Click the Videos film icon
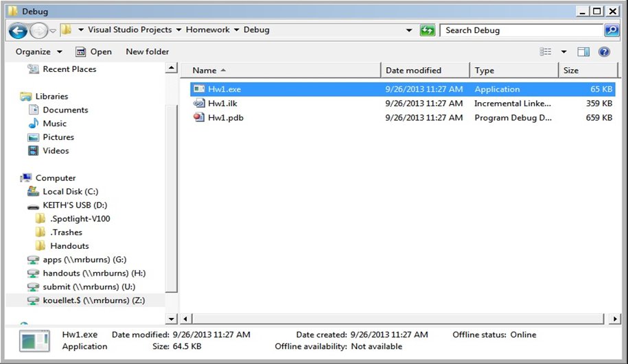The width and height of the screenshot is (628, 364). pyautogui.click(x=33, y=150)
